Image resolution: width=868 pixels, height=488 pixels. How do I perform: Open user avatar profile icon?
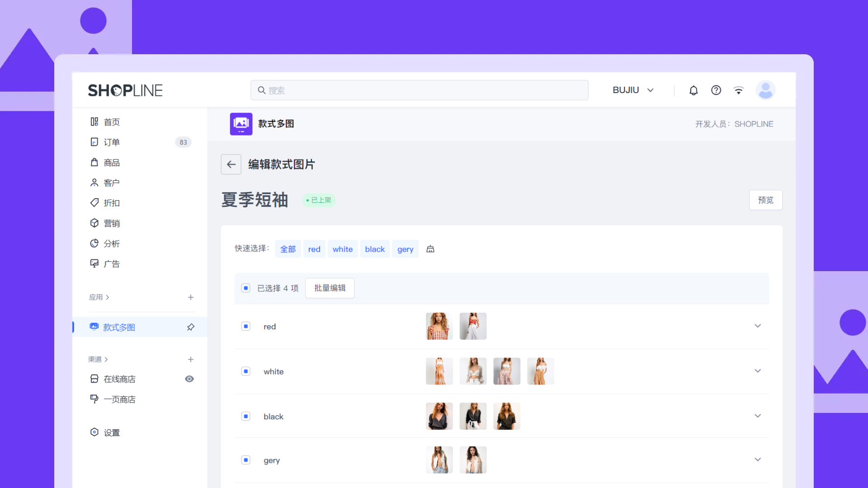coord(765,90)
